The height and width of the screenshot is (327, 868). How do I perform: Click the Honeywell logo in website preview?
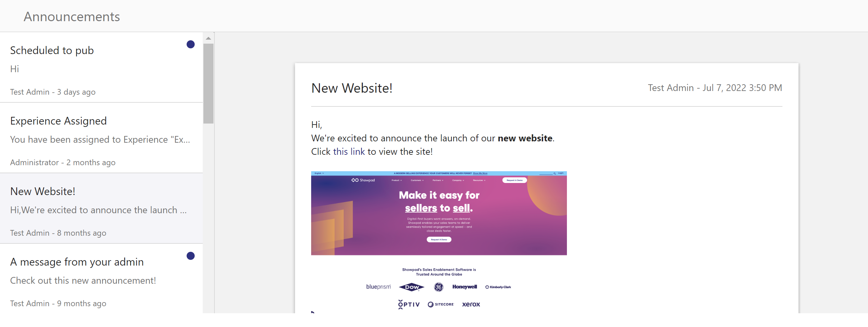[x=464, y=287]
